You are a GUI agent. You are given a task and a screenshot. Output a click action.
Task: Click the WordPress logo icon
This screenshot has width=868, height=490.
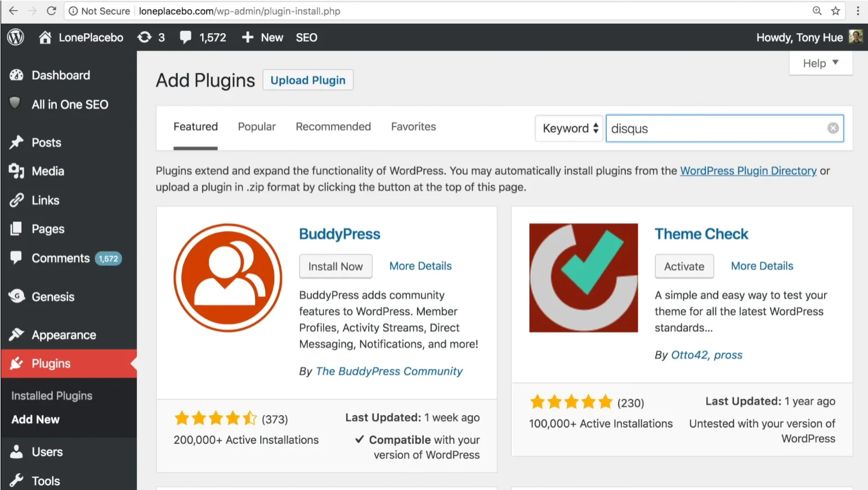coord(16,37)
